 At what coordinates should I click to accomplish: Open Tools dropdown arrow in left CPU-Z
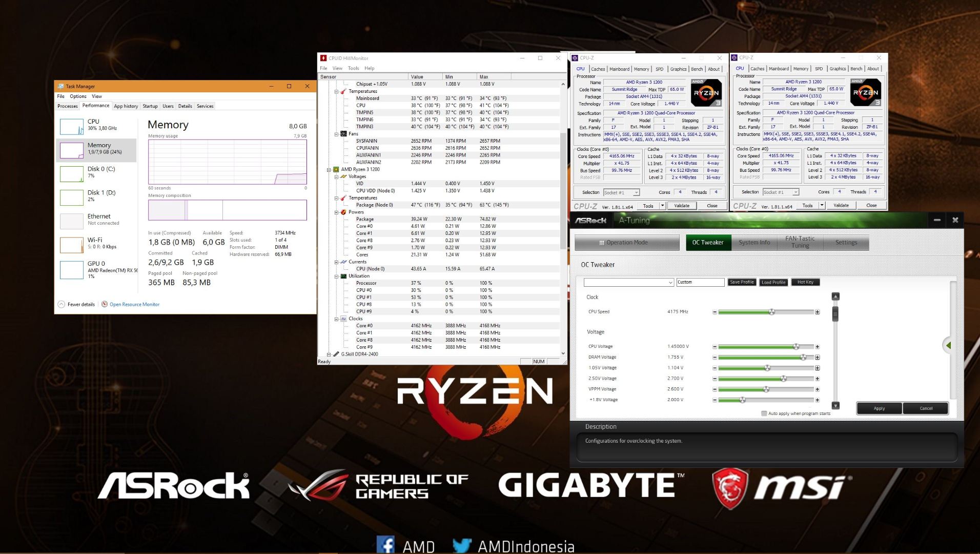pyautogui.click(x=662, y=206)
